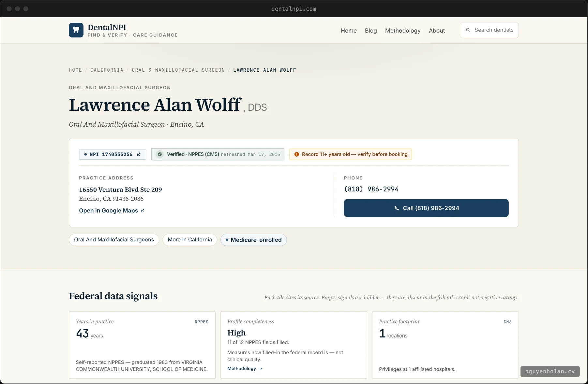Click the green verified checkmark icon
This screenshot has width=588, height=384.
pyautogui.click(x=159, y=154)
